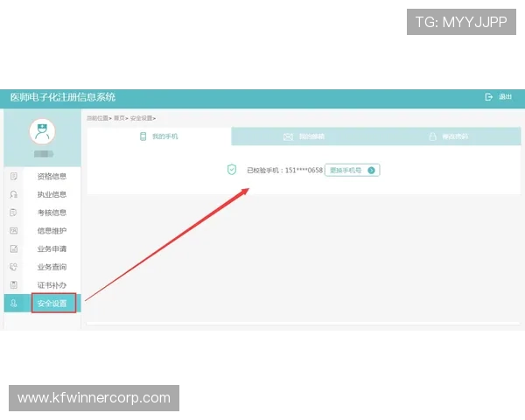Click the 考核信息 sidebar icon

click(14, 213)
